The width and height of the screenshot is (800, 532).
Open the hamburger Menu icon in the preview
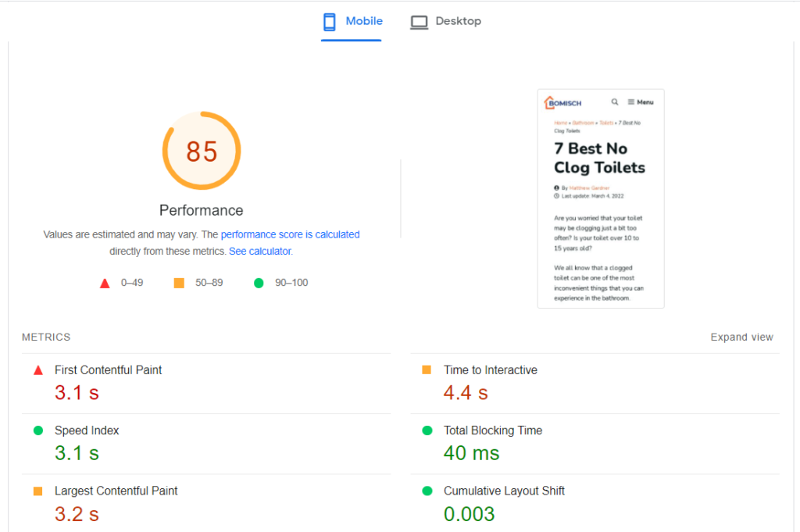pyautogui.click(x=631, y=102)
